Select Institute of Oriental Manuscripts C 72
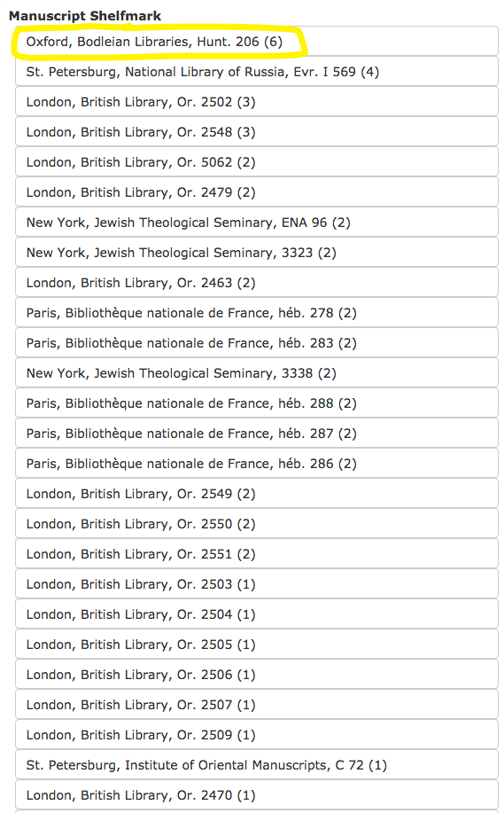The height and width of the screenshot is (813, 504). click(x=257, y=765)
